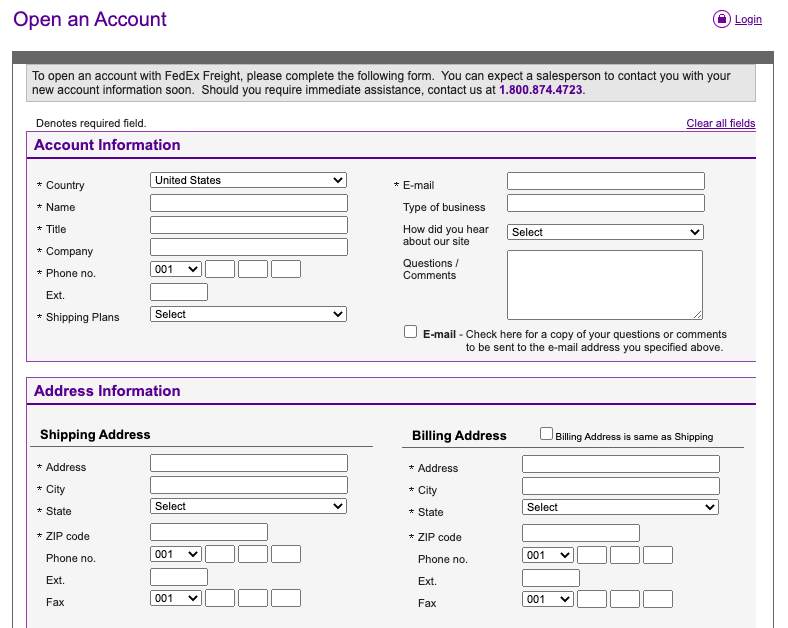This screenshot has height=628, width=788.
Task: Click the Shipping Address field
Action: pos(249,463)
